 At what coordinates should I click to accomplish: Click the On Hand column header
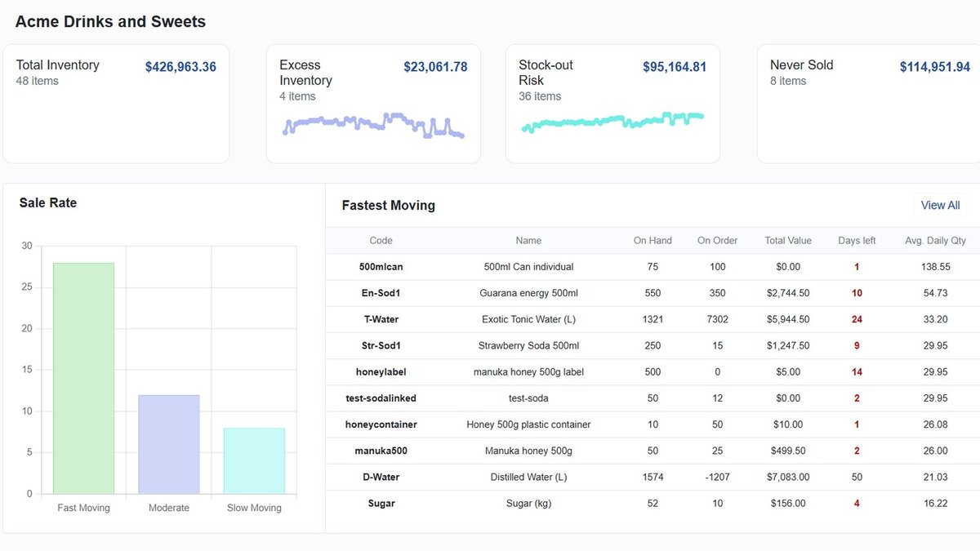pos(653,241)
